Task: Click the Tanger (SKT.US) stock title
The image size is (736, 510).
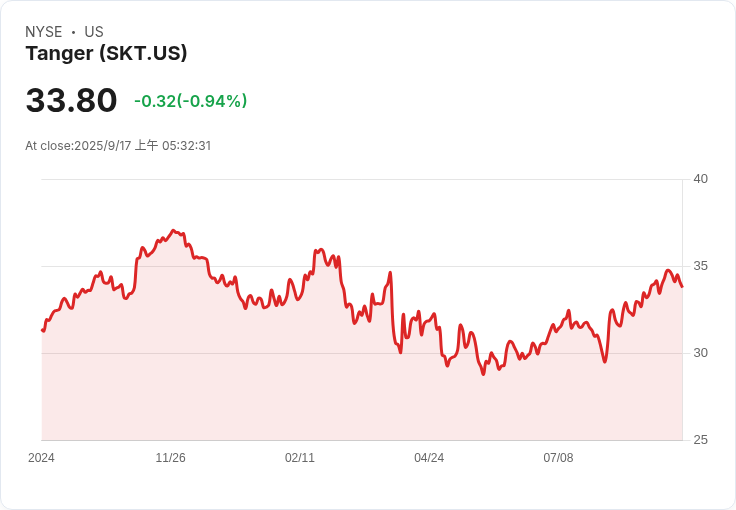Action: pos(106,53)
